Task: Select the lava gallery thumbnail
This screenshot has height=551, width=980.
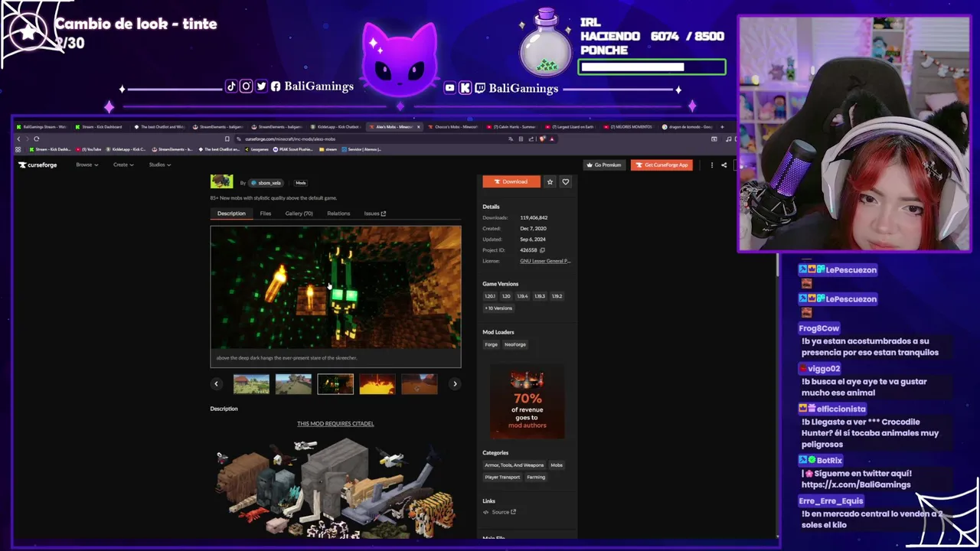Action: click(377, 384)
